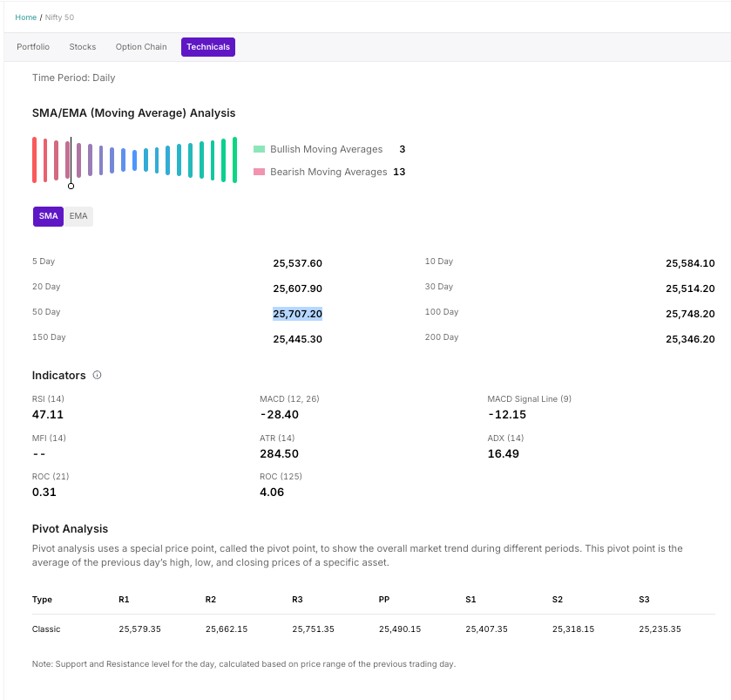The image size is (731, 700).
Task: Click the PP pivot value 25,490.15
Action: pos(400,629)
